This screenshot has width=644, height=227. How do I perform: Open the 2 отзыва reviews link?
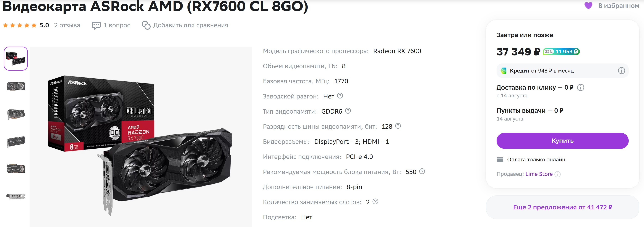click(67, 25)
